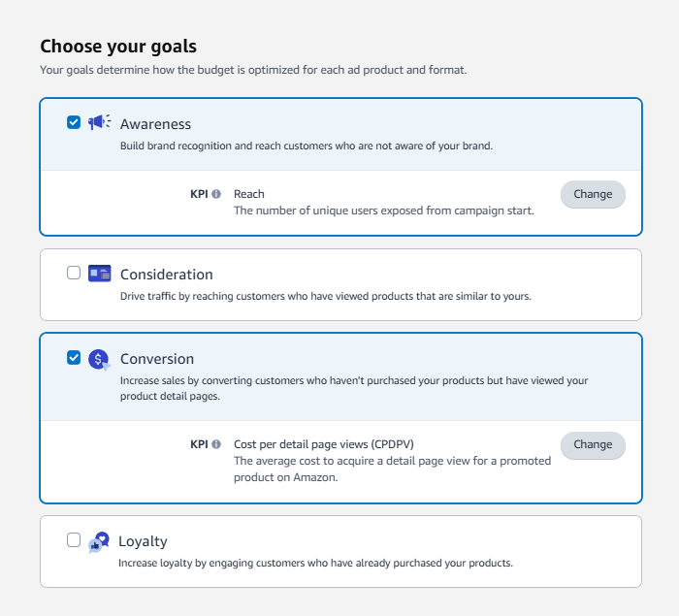Tick the Loyalty goal checkbox
The image size is (679, 616).
coord(74,540)
